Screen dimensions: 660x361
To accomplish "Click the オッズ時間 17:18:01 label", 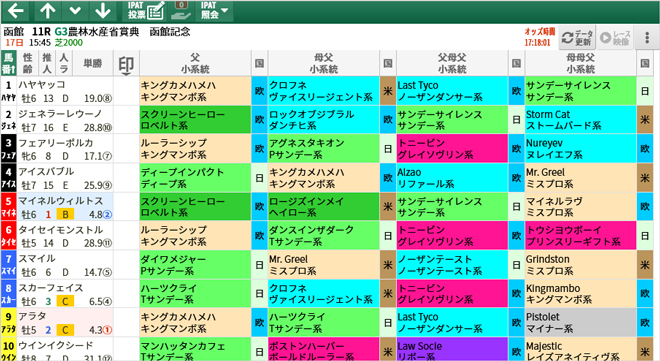I will point(539,37).
